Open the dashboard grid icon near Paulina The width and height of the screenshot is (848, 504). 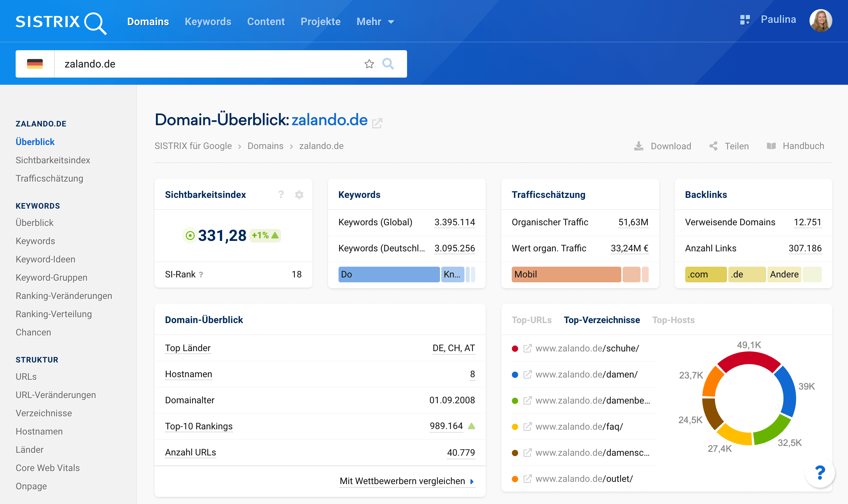point(745,20)
